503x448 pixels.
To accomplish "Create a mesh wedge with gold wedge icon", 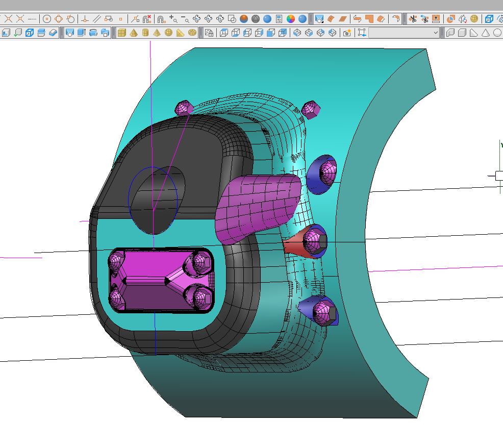I will (x=181, y=33).
